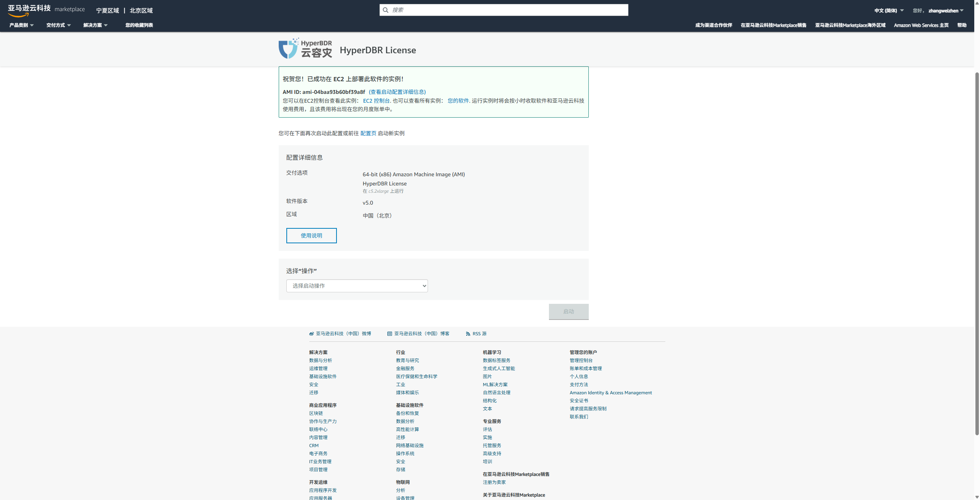Click the scrollbar down arrow
Viewport: 980px width, 500px height.
click(x=977, y=497)
